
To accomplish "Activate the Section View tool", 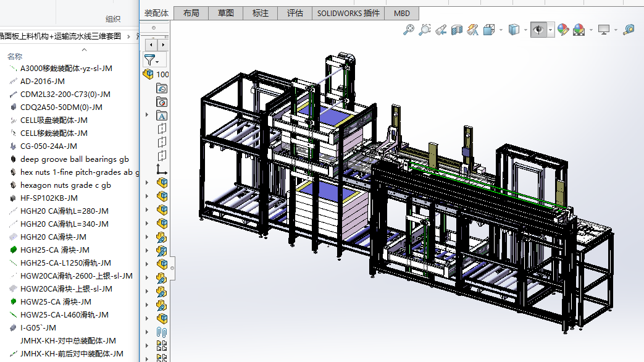I will 457,29.
